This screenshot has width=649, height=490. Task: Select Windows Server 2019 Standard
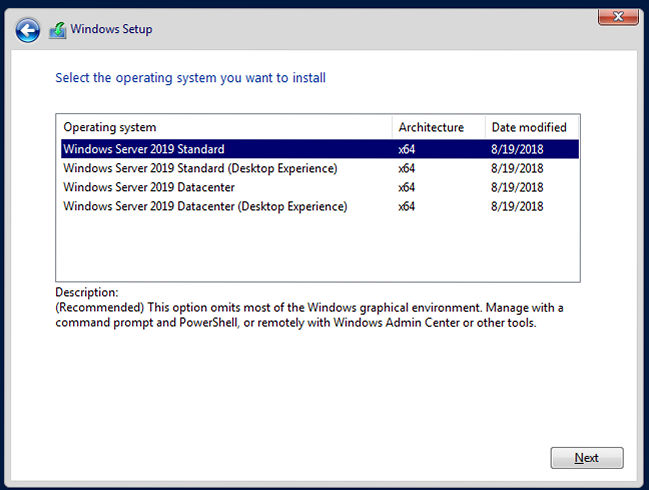[144, 149]
